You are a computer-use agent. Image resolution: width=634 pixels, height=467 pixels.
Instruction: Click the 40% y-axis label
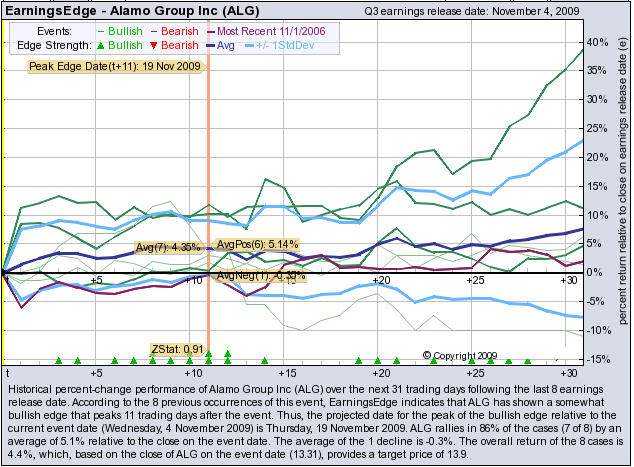tap(598, 42)
